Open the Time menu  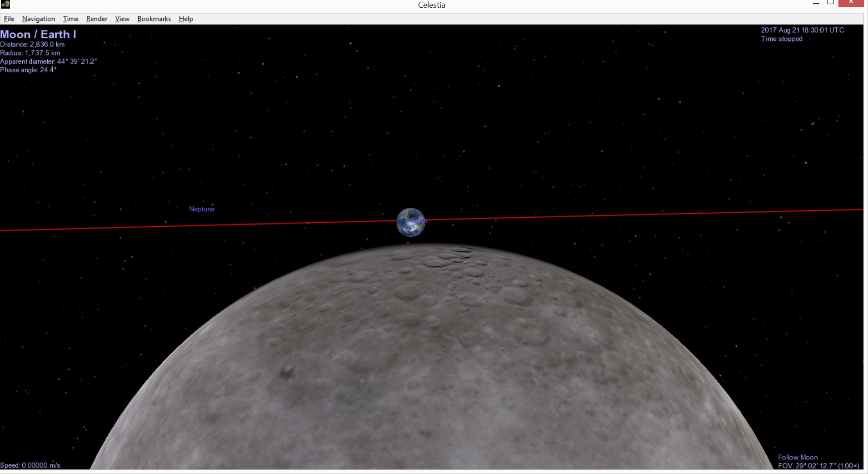pyautogui.click(x=70, y=19)
